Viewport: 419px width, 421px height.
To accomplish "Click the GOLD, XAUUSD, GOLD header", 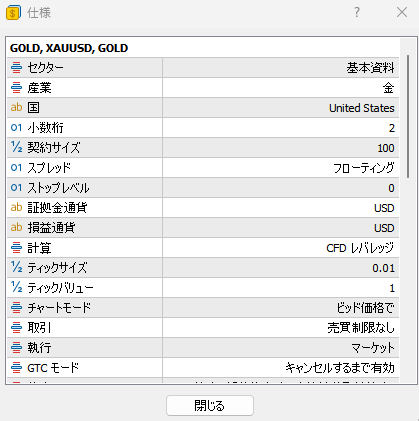I will point(69,48).
